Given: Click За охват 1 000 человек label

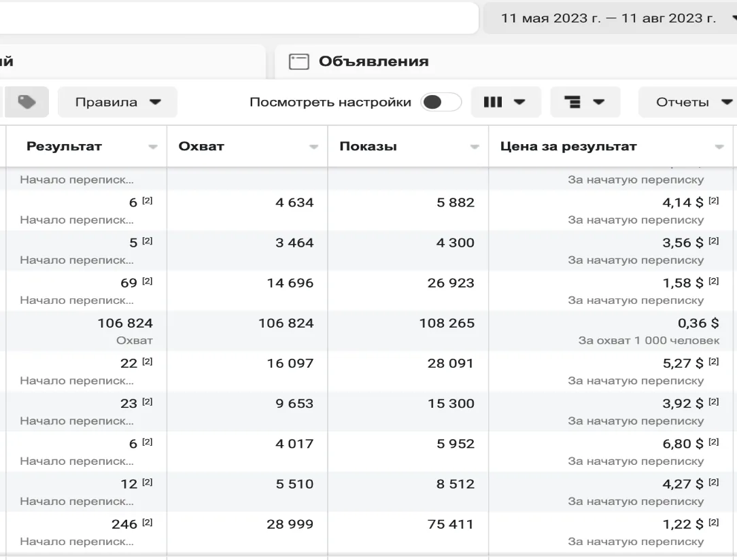Looking at the screenshot, I should (x=649, y=340).
